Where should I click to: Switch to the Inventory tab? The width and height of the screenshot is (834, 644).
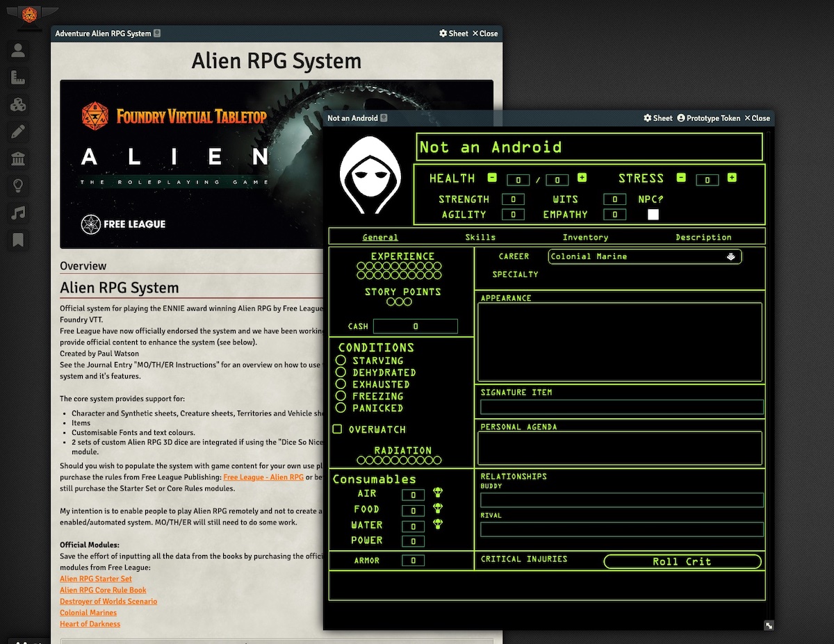pyautogui.click(x=585, y=238)
